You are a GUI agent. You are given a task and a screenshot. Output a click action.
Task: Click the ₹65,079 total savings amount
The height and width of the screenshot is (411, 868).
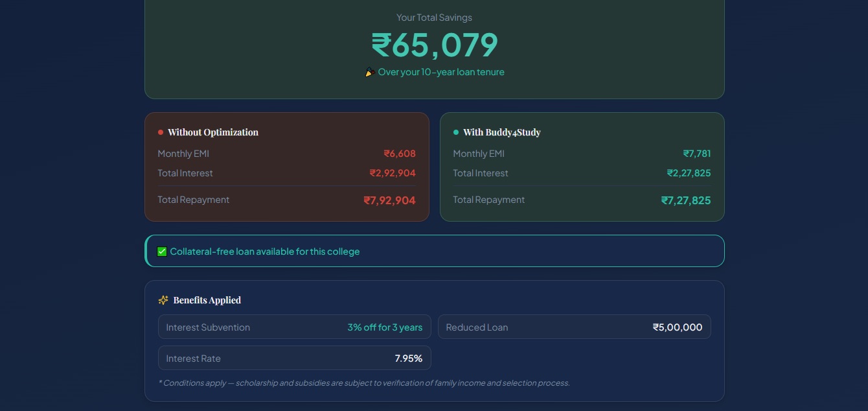435,45
